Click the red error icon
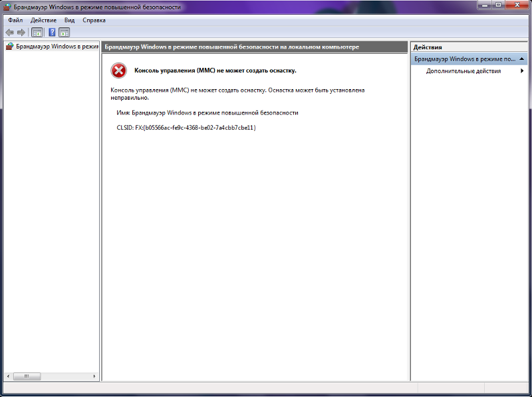 click(x=118, y=70)
